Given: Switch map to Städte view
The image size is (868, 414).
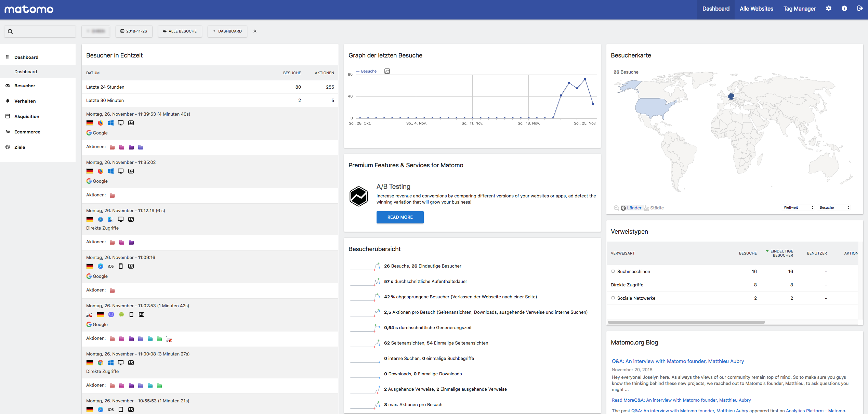Looking at the screenshot, I should tap(654, 208).
